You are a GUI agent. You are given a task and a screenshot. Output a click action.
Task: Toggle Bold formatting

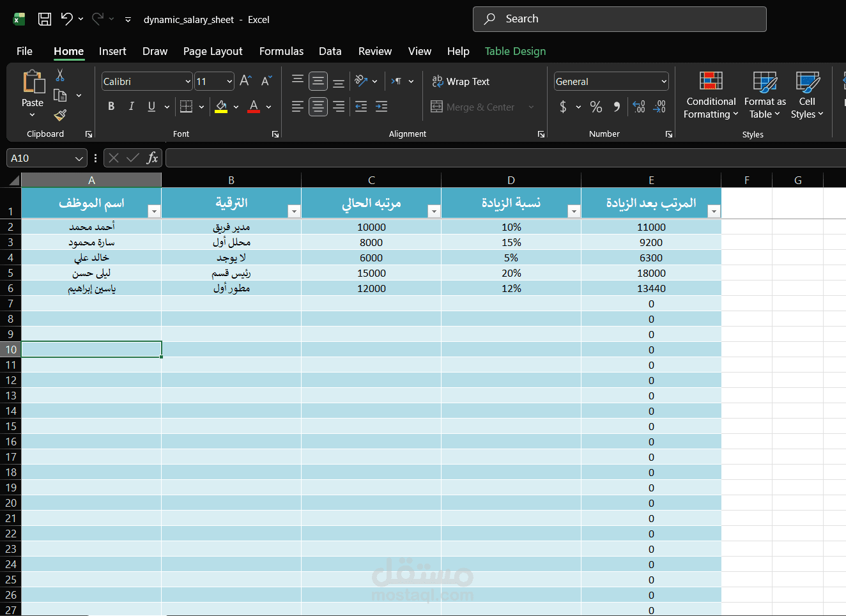(111, 107)
